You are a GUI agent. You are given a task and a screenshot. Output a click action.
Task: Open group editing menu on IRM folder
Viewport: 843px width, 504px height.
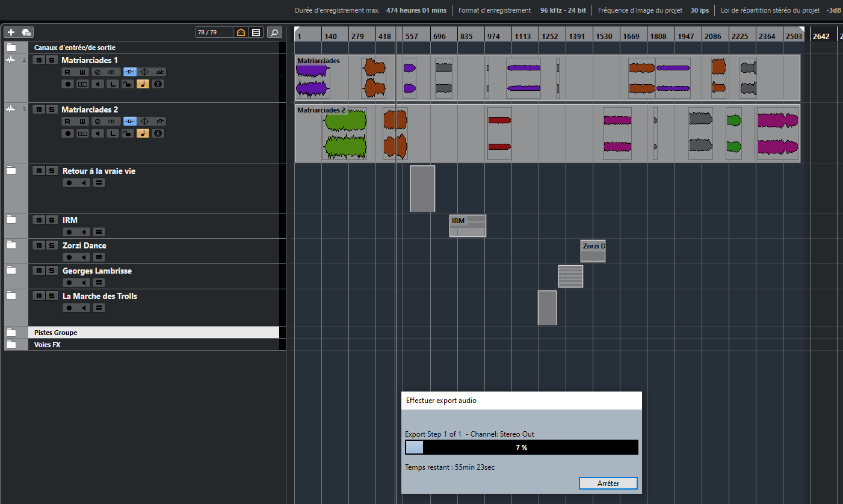point(99,232)
